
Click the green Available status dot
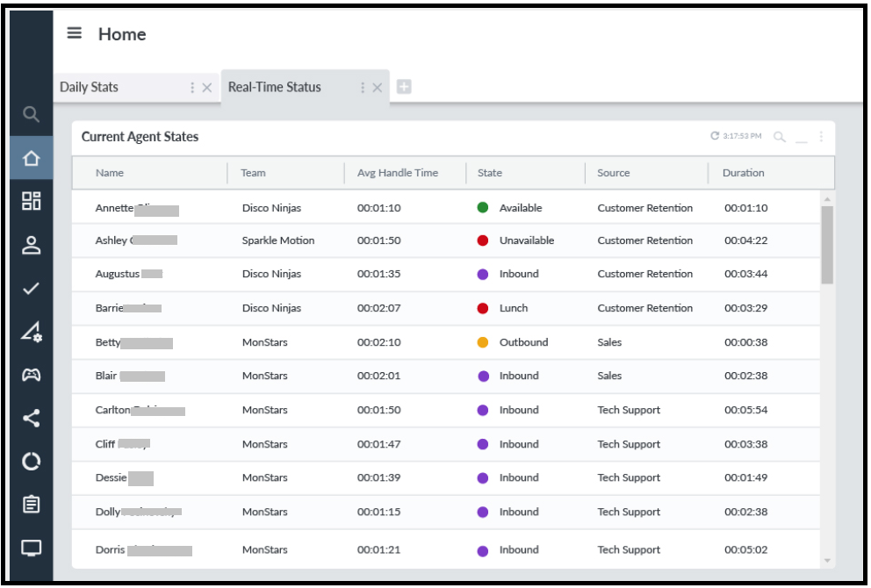(483, 208)
